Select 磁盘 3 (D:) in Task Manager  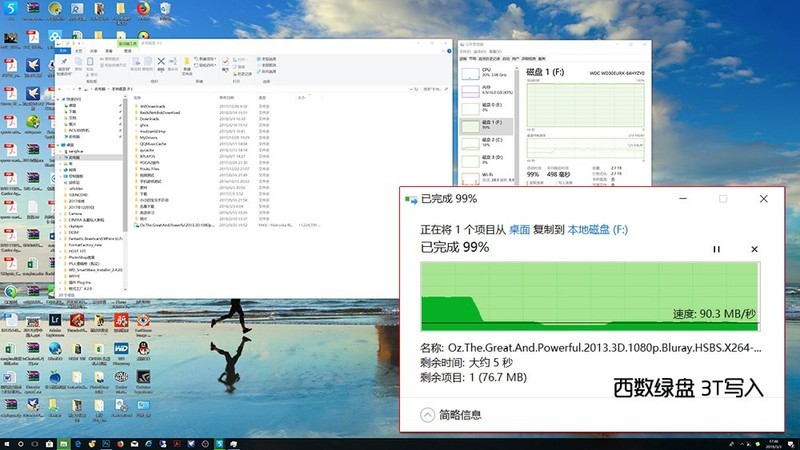tap(486, 162)
